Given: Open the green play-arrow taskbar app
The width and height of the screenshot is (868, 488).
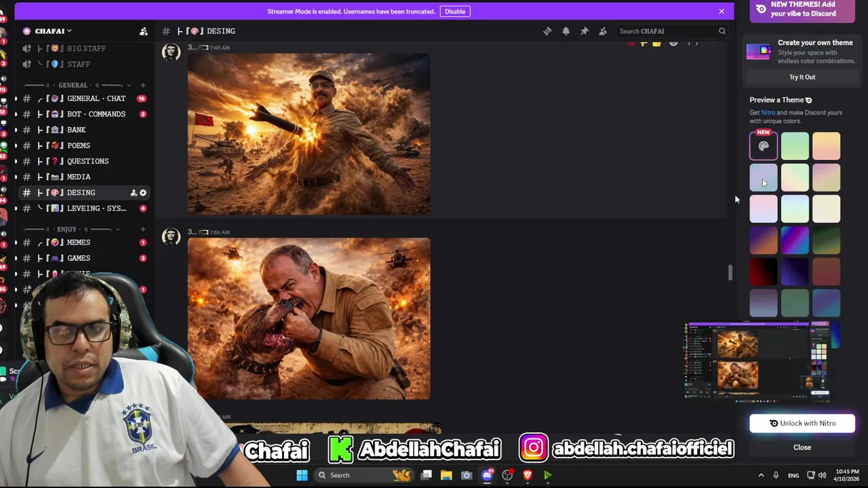Looking at the screenshot, I should coord(548,475).
